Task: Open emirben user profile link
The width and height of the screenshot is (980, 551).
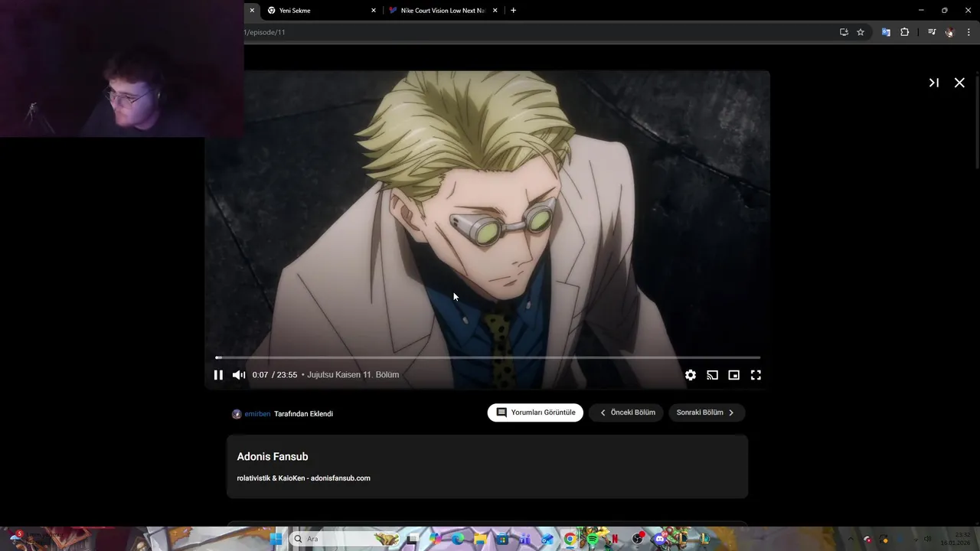Action: tap(257, 414)
